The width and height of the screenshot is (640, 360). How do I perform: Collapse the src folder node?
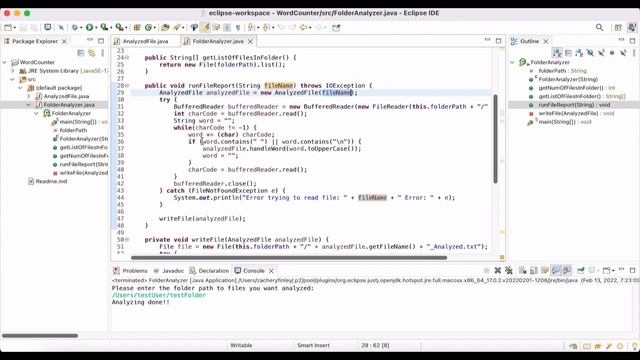point(13,79)
